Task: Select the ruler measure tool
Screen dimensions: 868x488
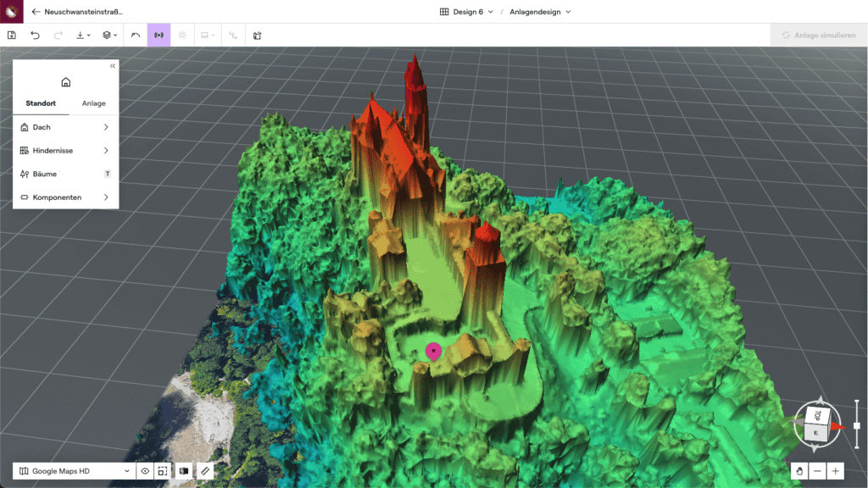Action: coord(205,471)
